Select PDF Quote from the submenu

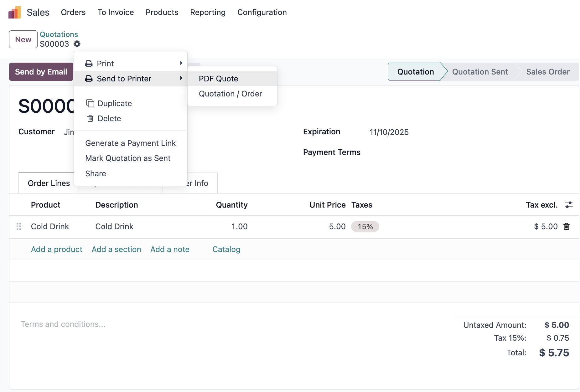218,79
